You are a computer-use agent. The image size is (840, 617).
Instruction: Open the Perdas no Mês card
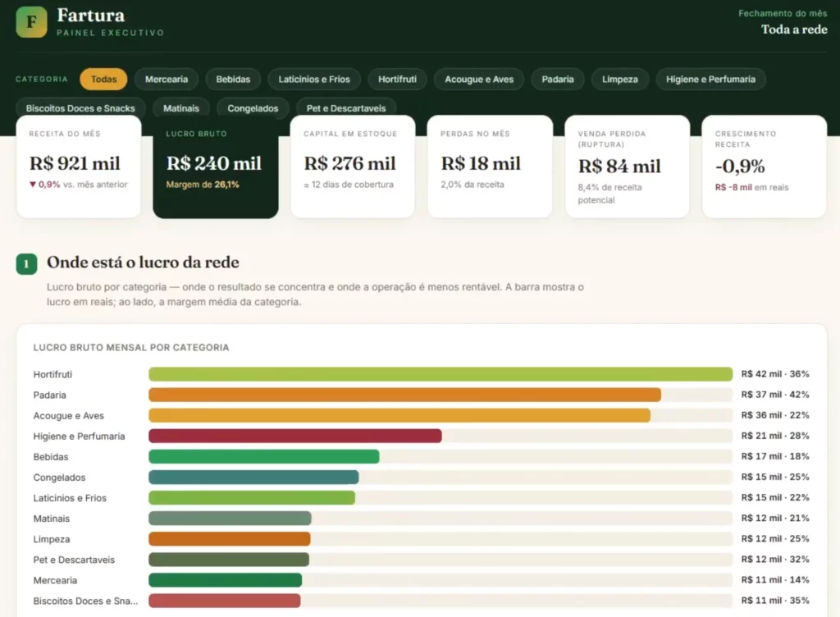[490, 167]
